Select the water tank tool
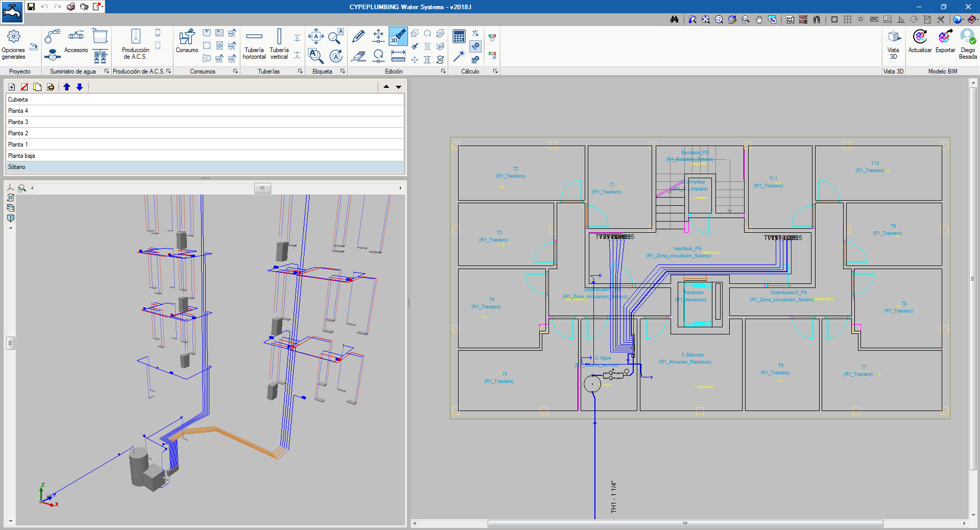The width and height of the screenshot is (980, 530). click(100, 36)
